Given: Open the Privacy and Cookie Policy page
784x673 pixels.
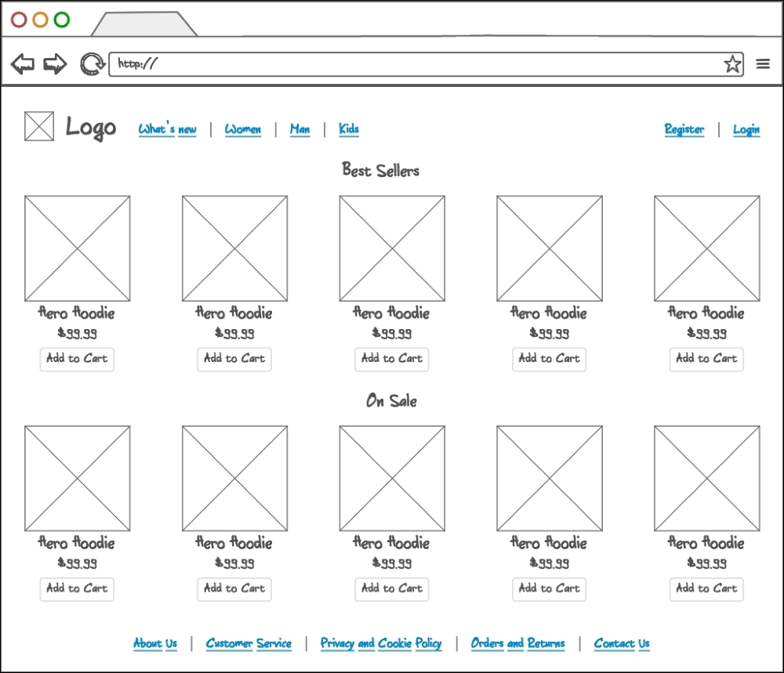Looking at the screenshot, I should 381,643.
